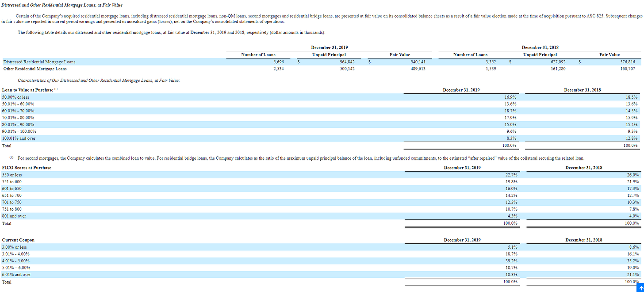The width and height of the screenshot is (644, 292).
Task: Click the "6.01% and over" row label
Action: coord(16,275)
